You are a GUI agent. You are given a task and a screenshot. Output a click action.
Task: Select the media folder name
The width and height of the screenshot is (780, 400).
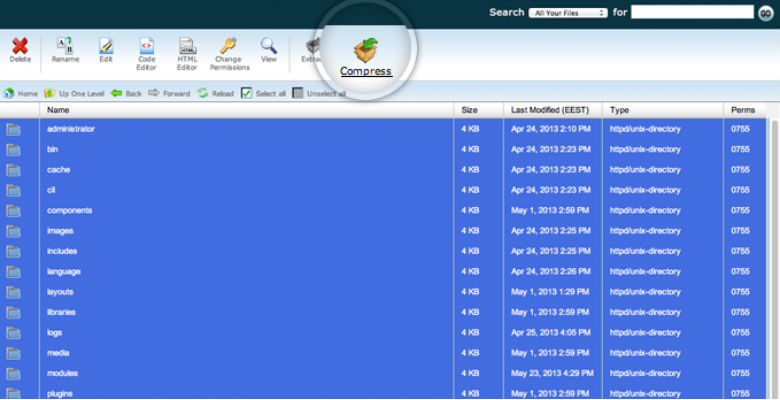[x=58, y=353]
